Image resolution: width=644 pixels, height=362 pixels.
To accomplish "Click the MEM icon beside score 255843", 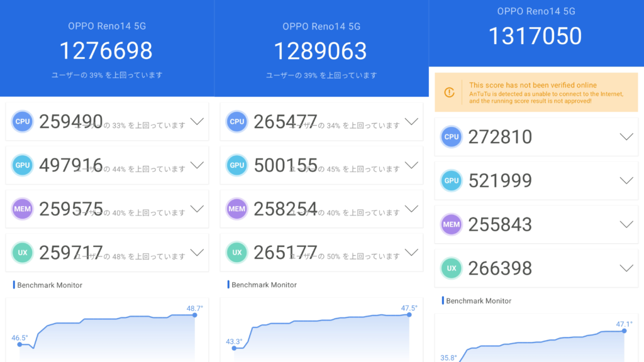I will (452, 224).
